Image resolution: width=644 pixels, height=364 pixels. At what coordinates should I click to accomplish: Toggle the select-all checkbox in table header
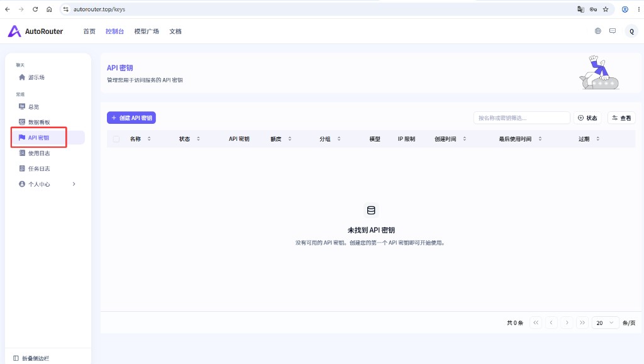point(116,139)
